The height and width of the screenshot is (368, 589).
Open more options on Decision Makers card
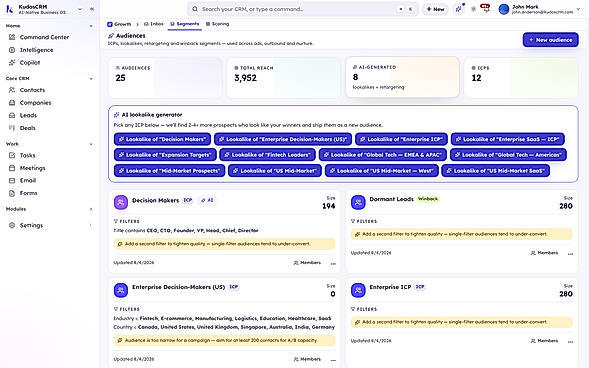(333, 264)
